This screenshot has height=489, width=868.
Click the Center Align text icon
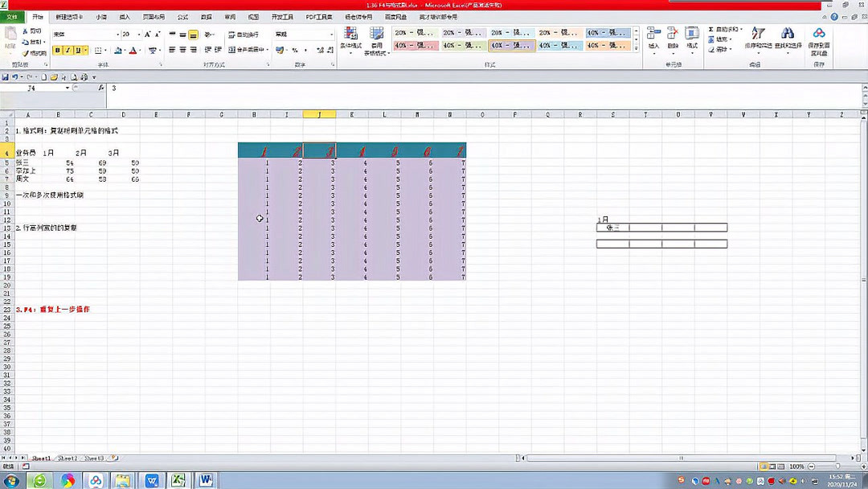click(x=182, y=50)
